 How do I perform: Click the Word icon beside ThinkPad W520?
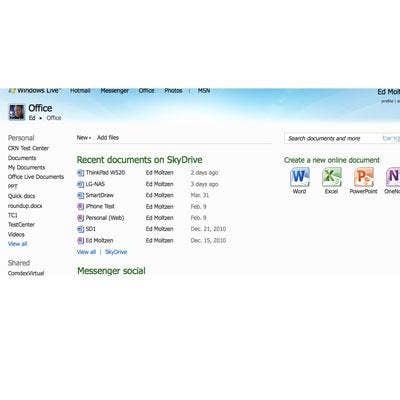[x=80, y=173]
